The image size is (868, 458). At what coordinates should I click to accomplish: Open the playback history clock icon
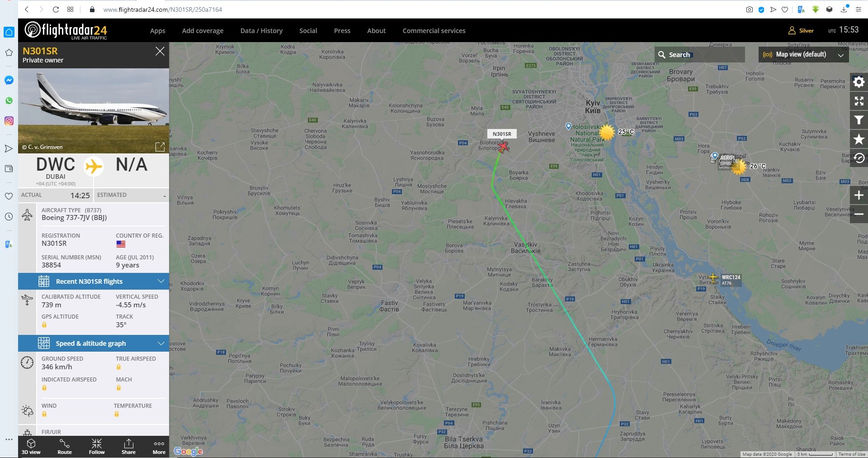coord(859,158)
